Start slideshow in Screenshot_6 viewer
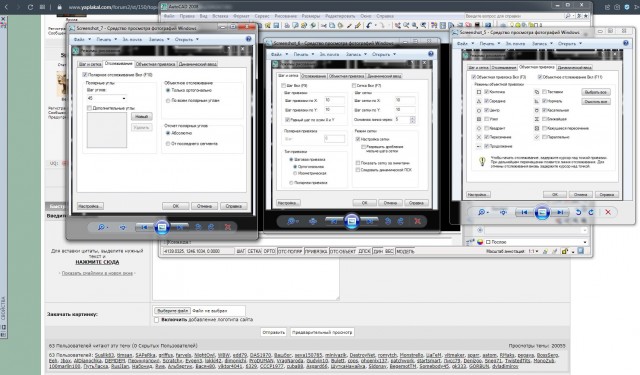This screenshot has width=640, height=375. click(352, 221)
